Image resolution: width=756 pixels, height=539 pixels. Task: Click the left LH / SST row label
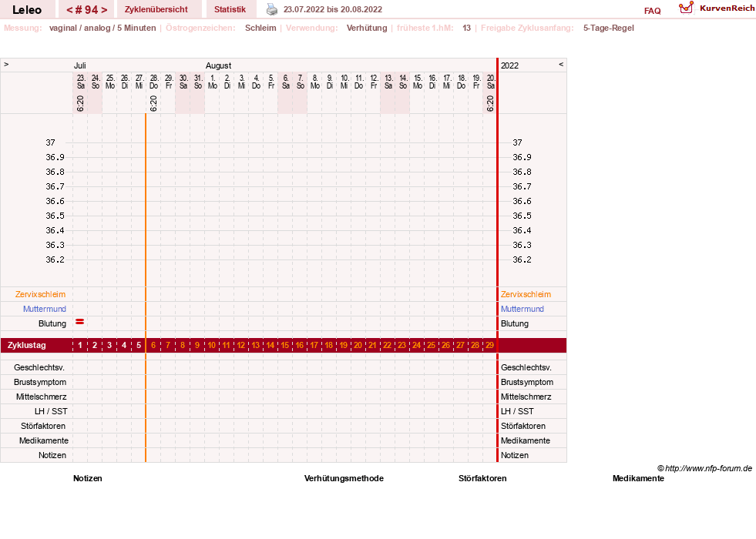pyautogui.click(x=51, y=411)
